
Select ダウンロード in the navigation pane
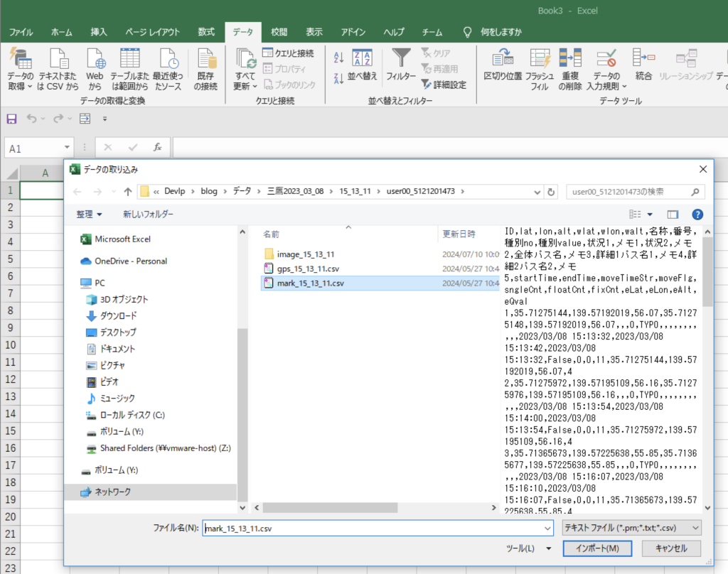coord(118,315)
